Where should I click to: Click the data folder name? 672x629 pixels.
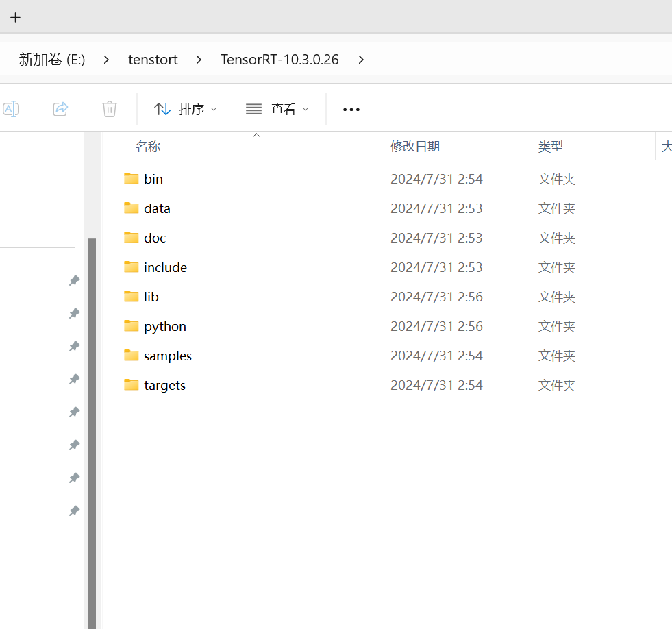tap(158, 208)
